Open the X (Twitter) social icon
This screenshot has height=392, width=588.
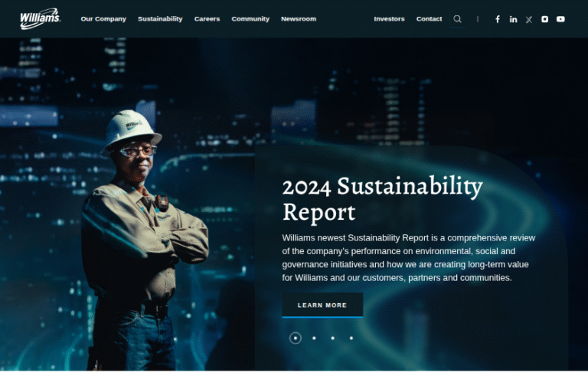529,19
